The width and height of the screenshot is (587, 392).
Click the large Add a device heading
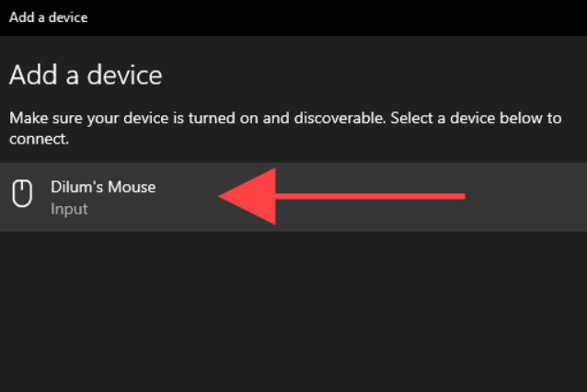tap(86, 75)
